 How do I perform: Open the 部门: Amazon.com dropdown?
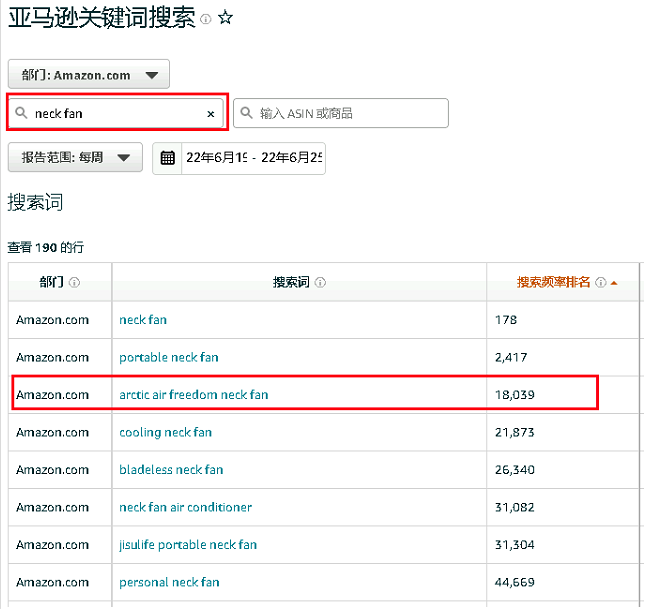tap(89, 75)
